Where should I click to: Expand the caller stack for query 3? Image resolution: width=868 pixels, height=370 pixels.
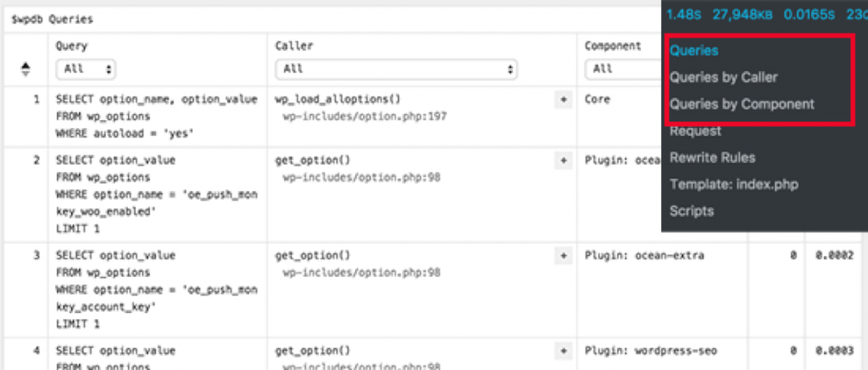563,256
